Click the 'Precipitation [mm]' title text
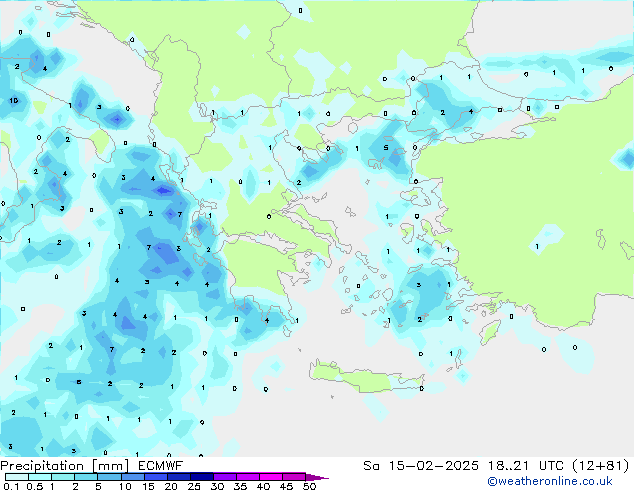 click(65, 466)
